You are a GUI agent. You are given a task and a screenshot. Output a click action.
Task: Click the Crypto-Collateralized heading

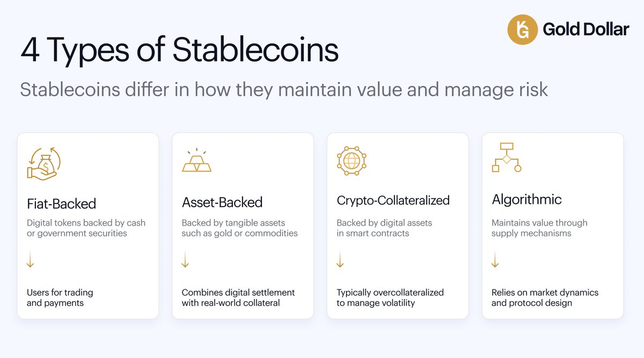(x=393, y=201)
